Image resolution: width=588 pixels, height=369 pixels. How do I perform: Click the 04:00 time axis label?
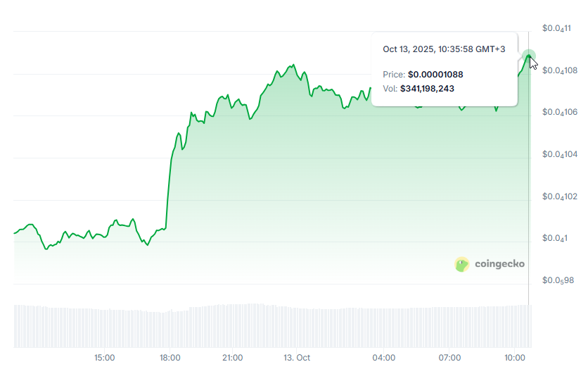tap(383, 358)
